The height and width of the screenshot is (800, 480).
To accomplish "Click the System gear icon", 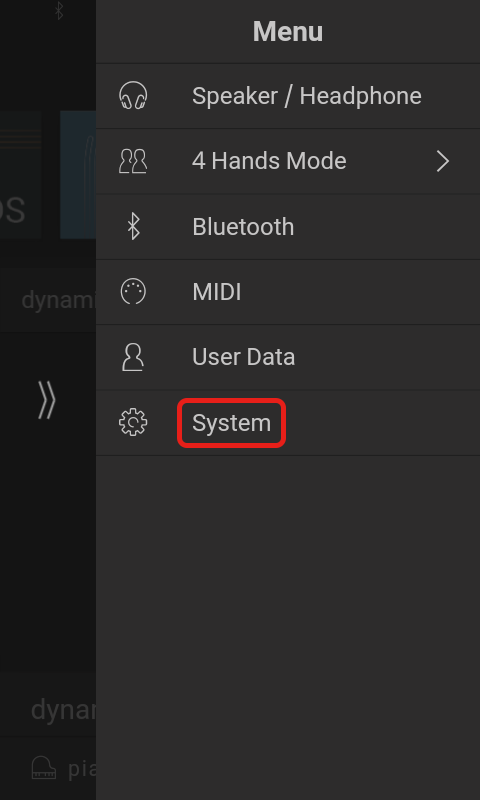I will (x=133, y=422).
